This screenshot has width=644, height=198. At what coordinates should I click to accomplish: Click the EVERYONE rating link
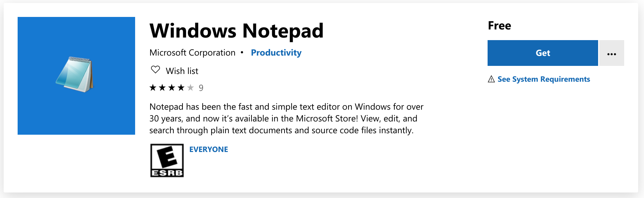[209, 149]
